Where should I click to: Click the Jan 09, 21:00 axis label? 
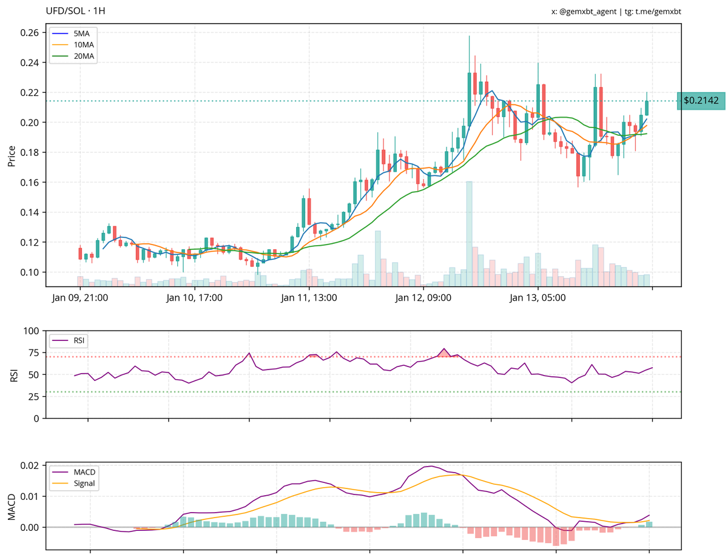[x=80, y=298]
